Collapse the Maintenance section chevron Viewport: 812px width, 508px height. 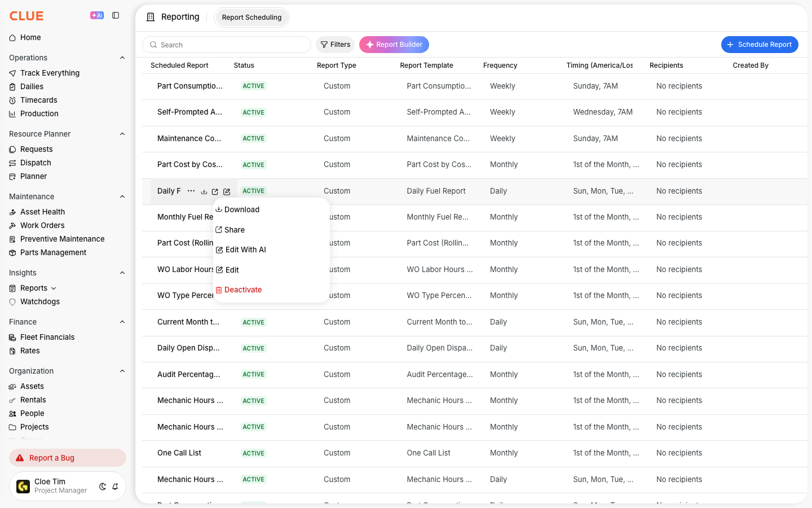[122, 196]
